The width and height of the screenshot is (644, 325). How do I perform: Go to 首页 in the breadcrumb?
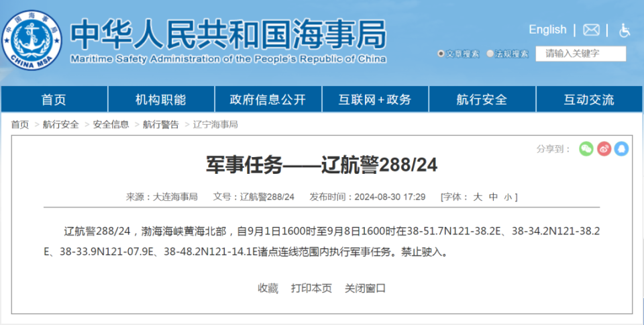(x=19, y=124)
